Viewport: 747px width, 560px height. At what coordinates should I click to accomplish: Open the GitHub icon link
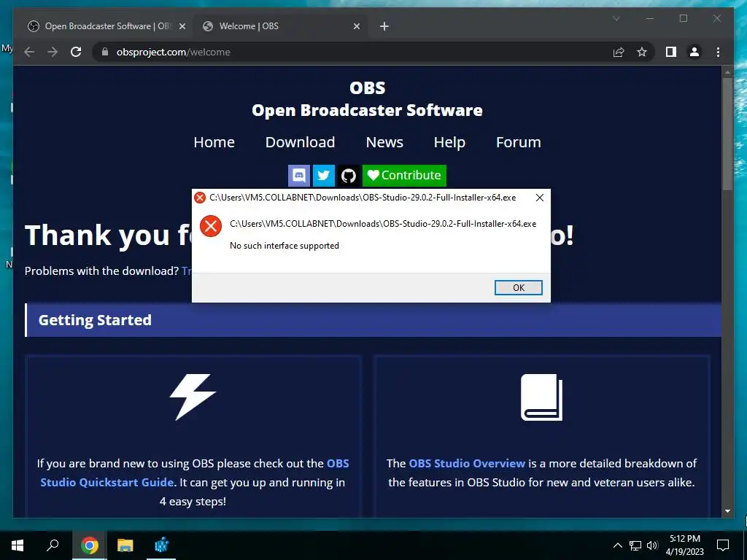coord(348,176)
